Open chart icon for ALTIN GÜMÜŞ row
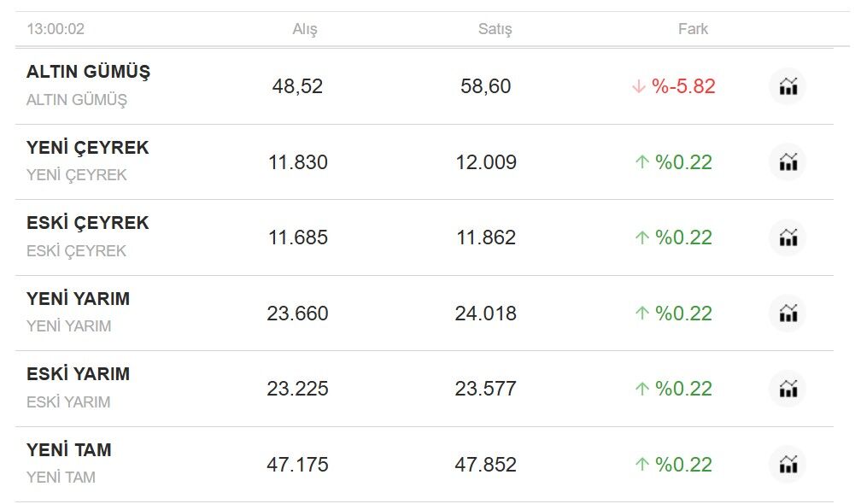Viewport: 855px width, 504px height. (788, 86)
